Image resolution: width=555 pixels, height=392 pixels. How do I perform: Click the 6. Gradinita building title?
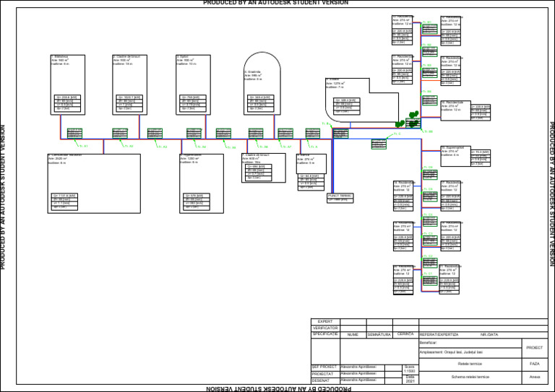[x=252, y=71]
